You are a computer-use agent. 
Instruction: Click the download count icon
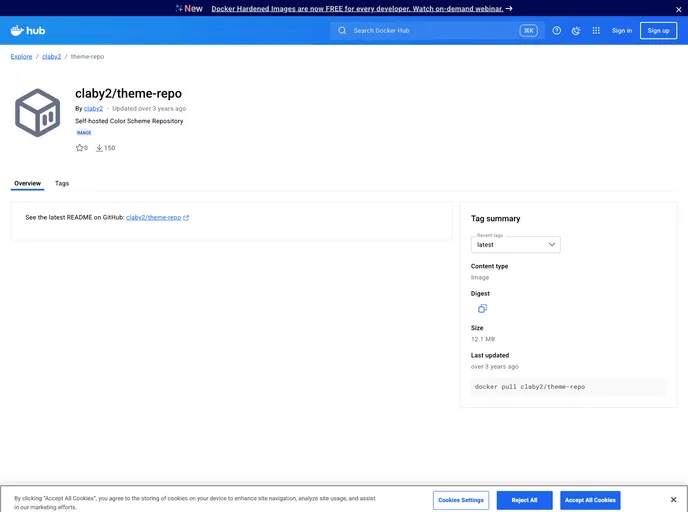pyautogui.click(x=100, y=148)
